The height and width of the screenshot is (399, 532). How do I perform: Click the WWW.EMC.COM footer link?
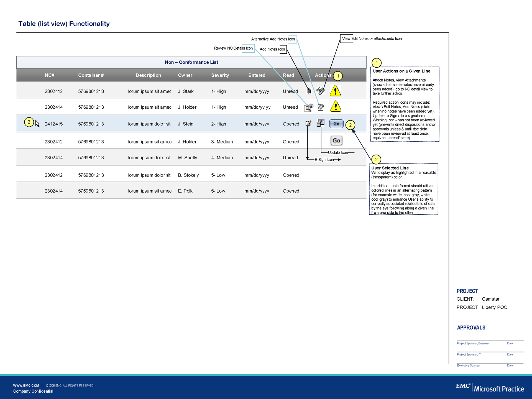pos(26,385)
